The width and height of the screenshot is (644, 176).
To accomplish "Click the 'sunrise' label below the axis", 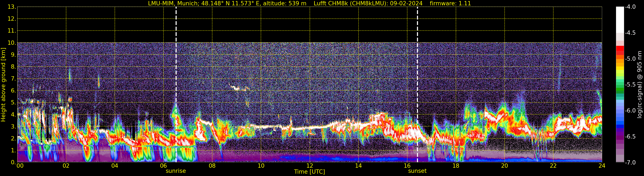I will point(176,171).
